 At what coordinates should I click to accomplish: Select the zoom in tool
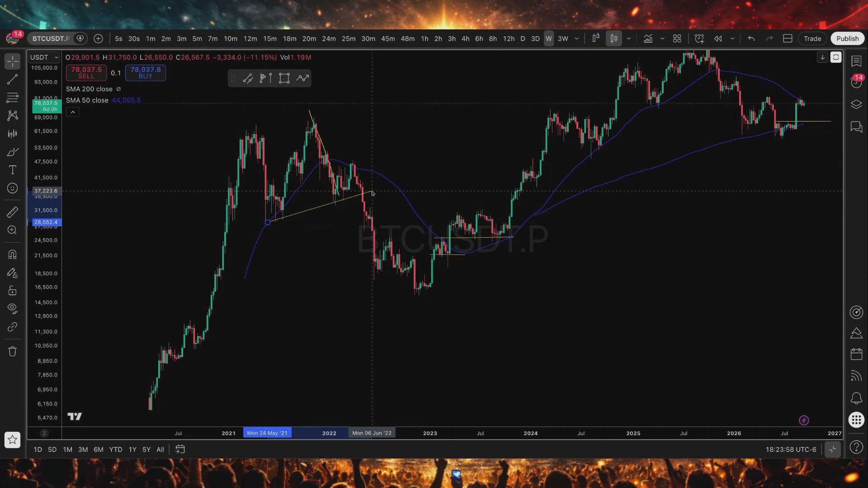click(x=13, y=230)
